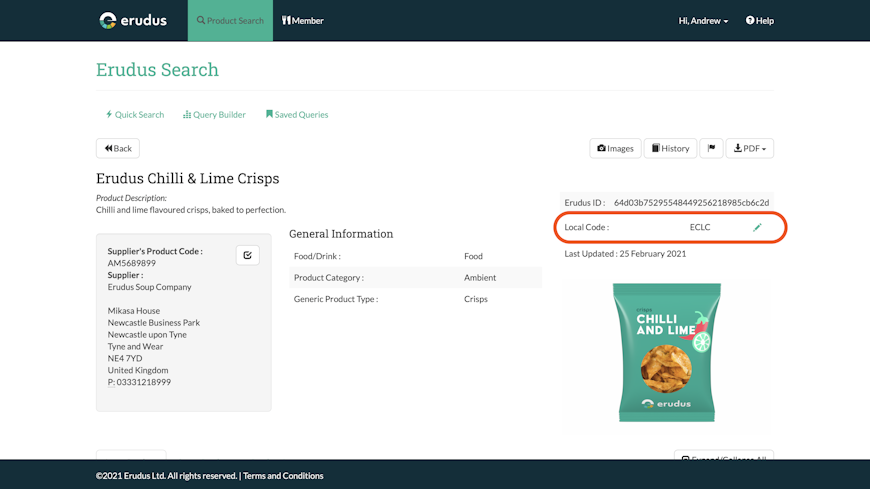This screenshot has width=870, height=489.
Task: Click the Food/Drink value Food
Action: click(473, 256)
